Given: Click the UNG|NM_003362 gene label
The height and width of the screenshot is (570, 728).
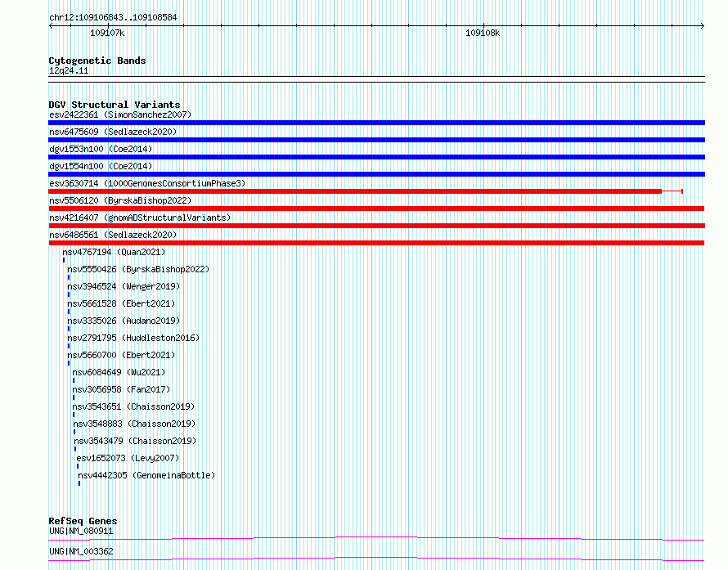Looking at the screenshot, I should pyautogui.click(x=81, y=551).
